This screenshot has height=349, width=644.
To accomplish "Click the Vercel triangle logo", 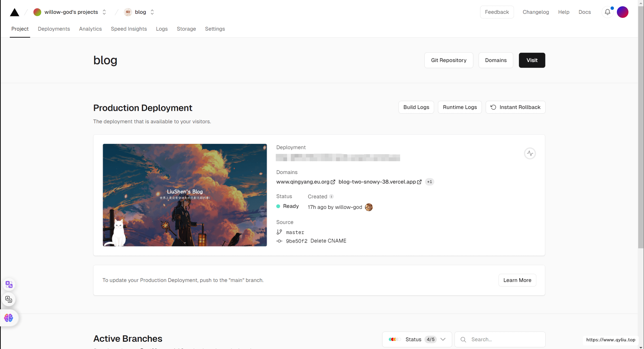I will (x=14, y=12).
